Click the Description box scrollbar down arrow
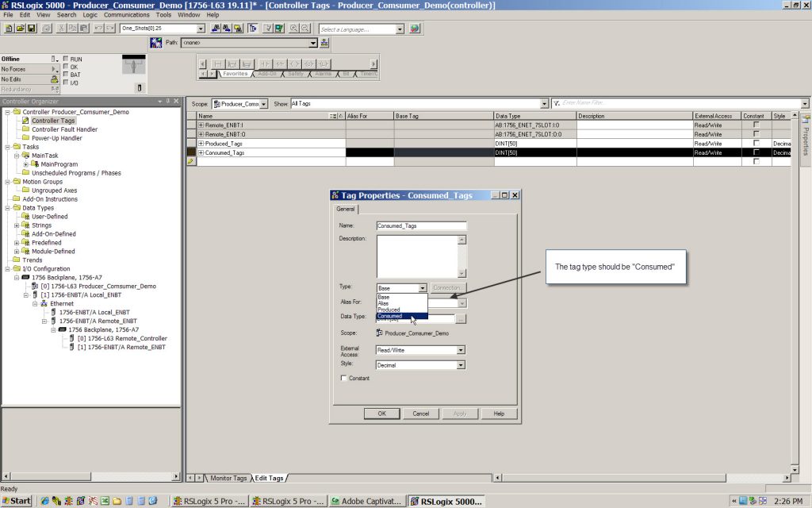This screenshot has width=812, height=508. 462,273
